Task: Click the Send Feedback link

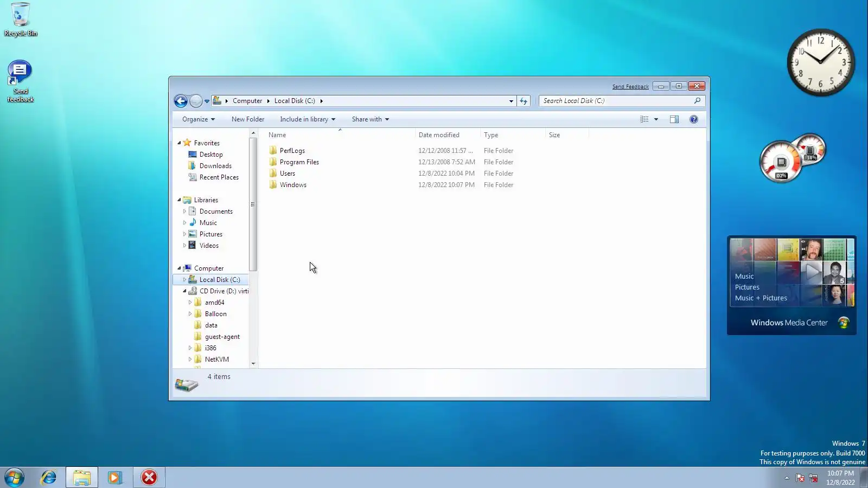Action: (x=630, y=87)
